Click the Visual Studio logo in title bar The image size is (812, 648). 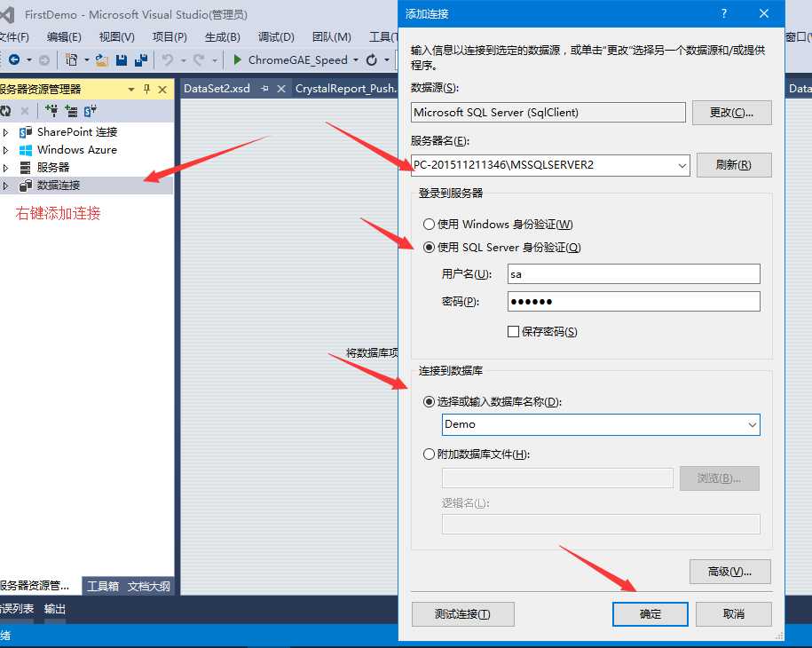7,14
